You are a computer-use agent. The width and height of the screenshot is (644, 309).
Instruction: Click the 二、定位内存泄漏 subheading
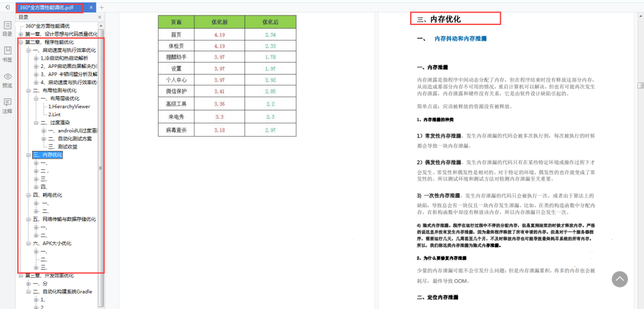click(438, 297)
